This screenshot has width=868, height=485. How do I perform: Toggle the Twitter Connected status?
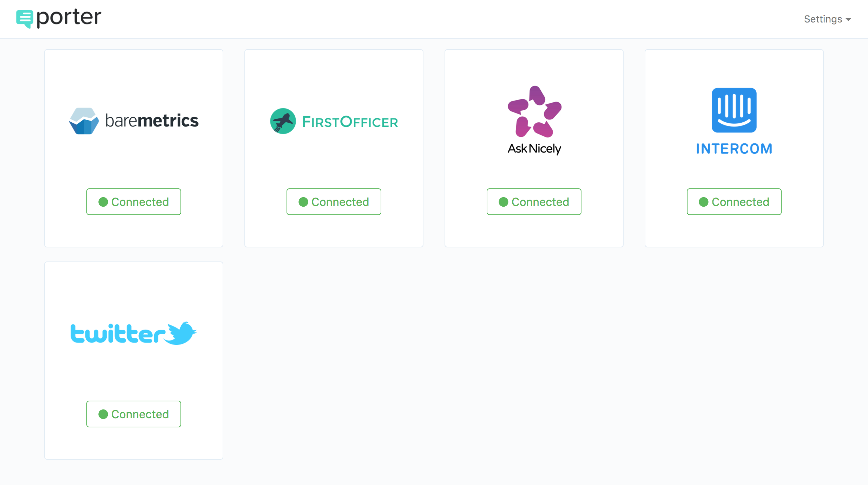click(x=133, y=414)
